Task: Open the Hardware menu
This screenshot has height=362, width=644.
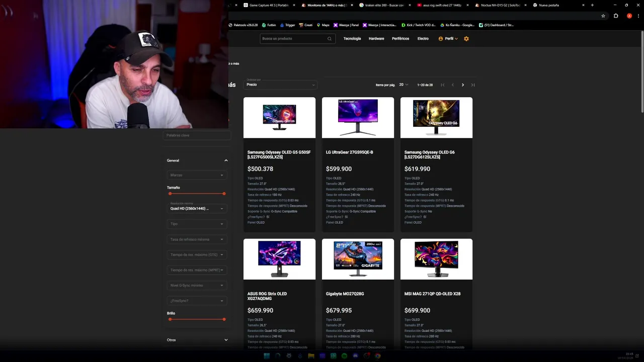Action: pos(376,39)
